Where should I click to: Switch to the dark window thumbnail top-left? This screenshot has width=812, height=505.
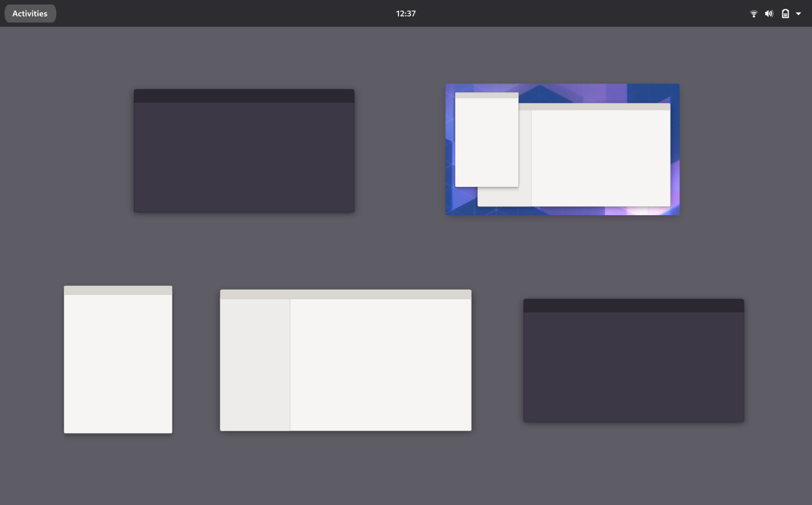click(244, 150)
